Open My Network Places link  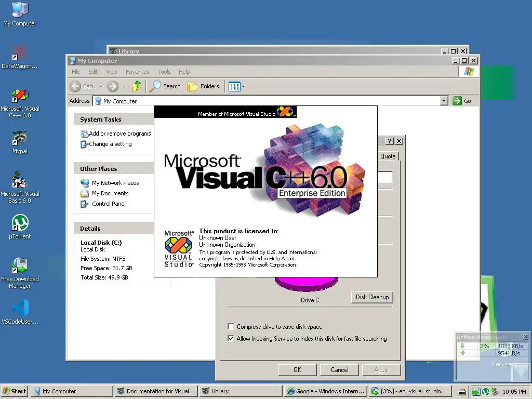pos(115,183)
